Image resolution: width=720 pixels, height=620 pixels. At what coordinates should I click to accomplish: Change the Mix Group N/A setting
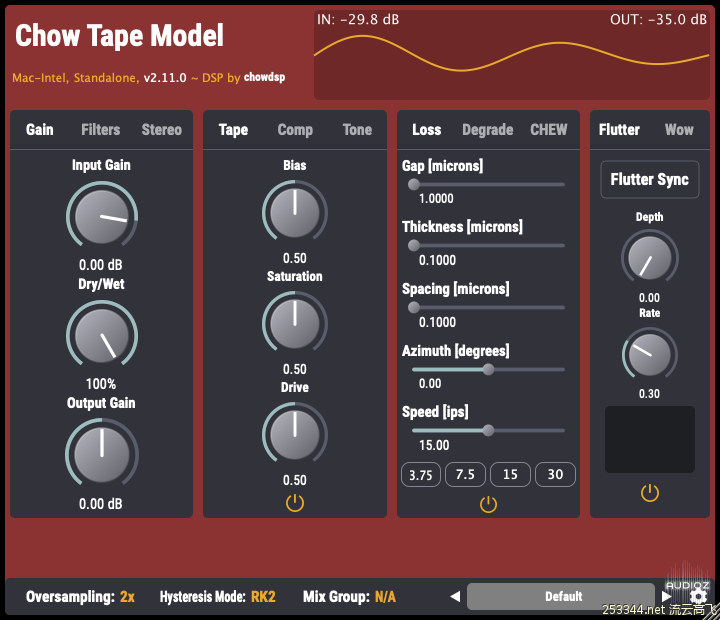(349, 597)
